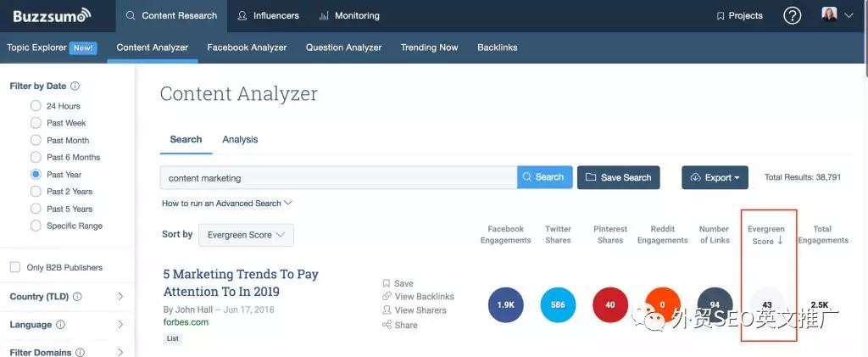868x357 pixels.
Task: Open the Backlinks tab
Action: [497, 47]
